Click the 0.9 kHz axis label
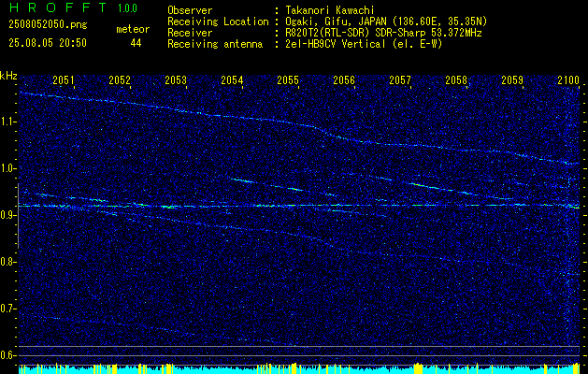 click(8, 215)
